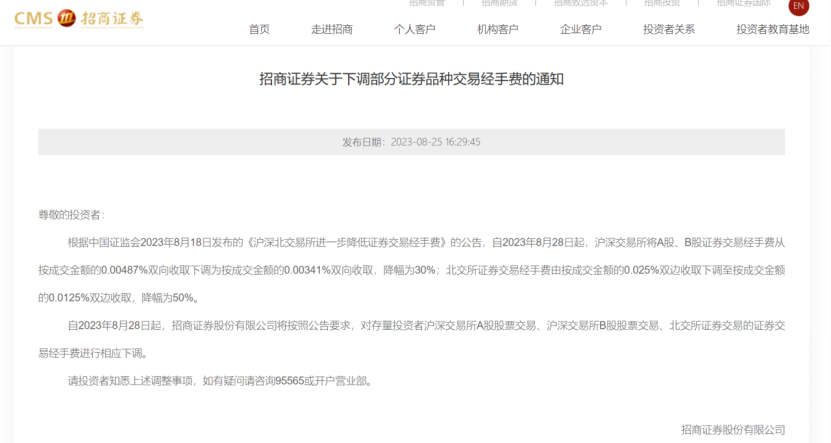Click the hotline number 95565
The height and width of the screenshot is (443, 831).
click(x=290, y=381)
